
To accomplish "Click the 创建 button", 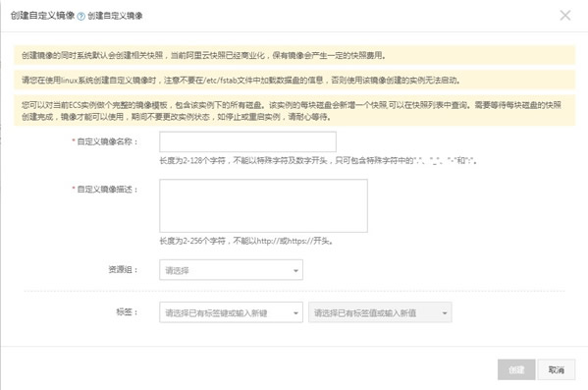I will (516, 369).
